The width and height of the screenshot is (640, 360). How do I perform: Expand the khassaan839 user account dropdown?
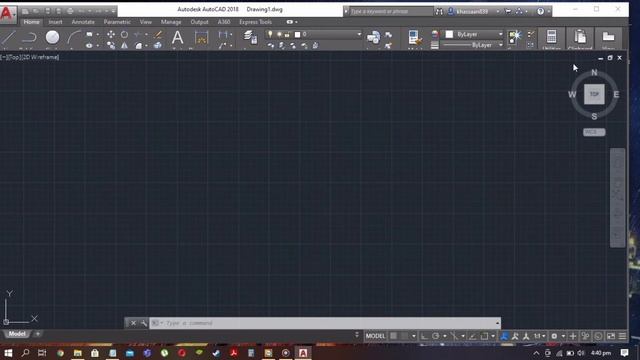pyautogui.click(x=498, y=11)
